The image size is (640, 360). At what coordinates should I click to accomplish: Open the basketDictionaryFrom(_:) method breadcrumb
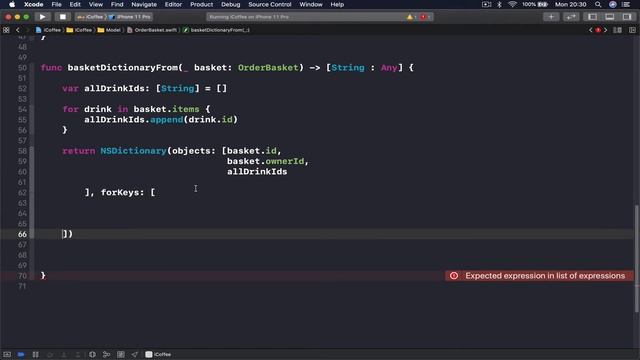216,30
